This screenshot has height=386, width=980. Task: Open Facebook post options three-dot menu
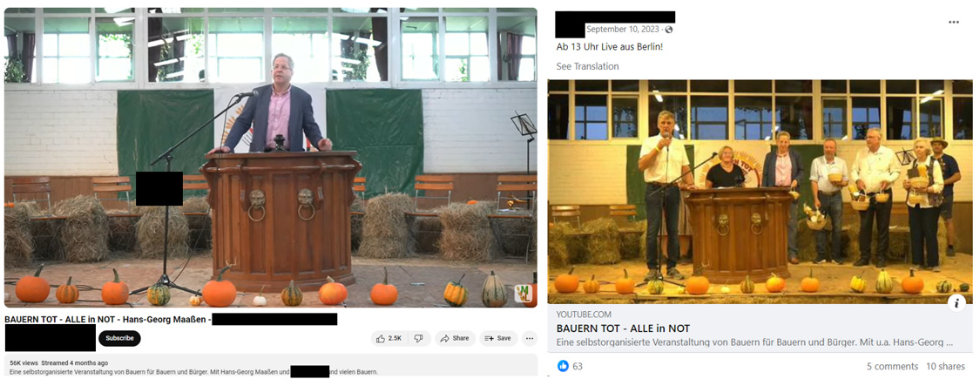tap(953, 22)
